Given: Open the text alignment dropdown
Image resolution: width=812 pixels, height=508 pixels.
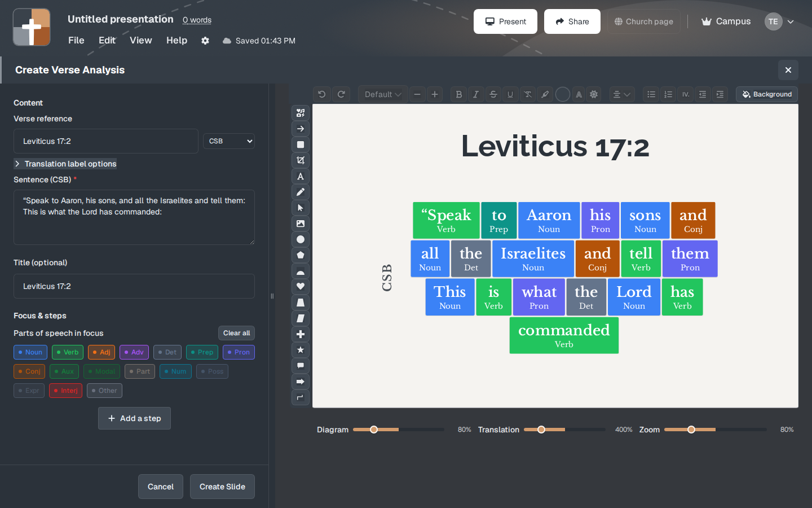Looking at the screenshot, I should coord(622,94).
